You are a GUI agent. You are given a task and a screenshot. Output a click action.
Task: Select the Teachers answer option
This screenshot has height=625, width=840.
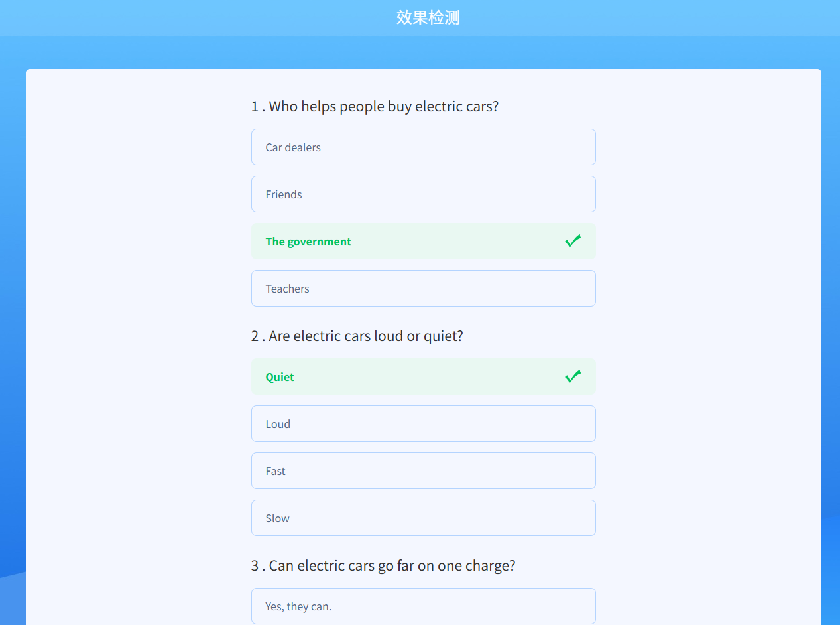pos(423,289)
